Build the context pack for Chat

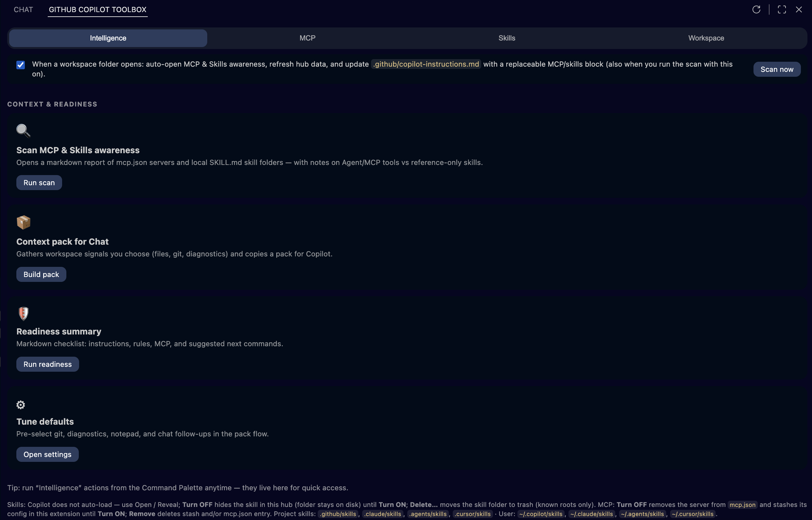coord(41,274)
